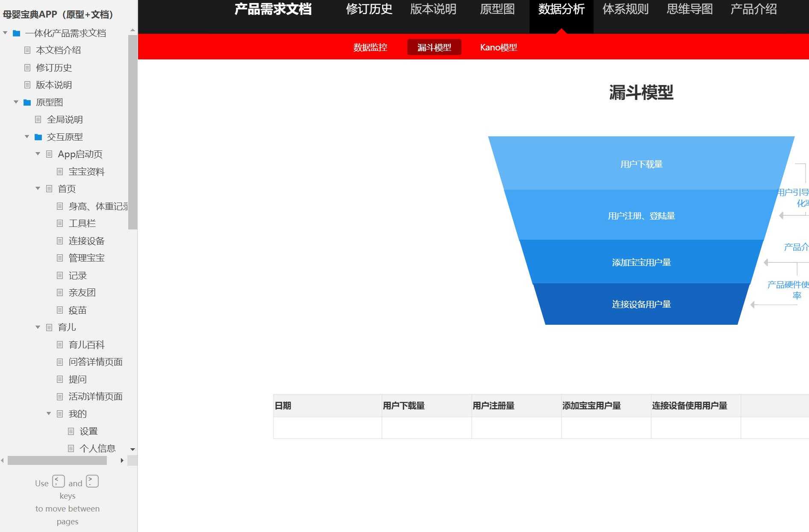The width and height of the screenshot is (809, 532).
Task: Open the 数据监控 view
Action: point(370,47)
